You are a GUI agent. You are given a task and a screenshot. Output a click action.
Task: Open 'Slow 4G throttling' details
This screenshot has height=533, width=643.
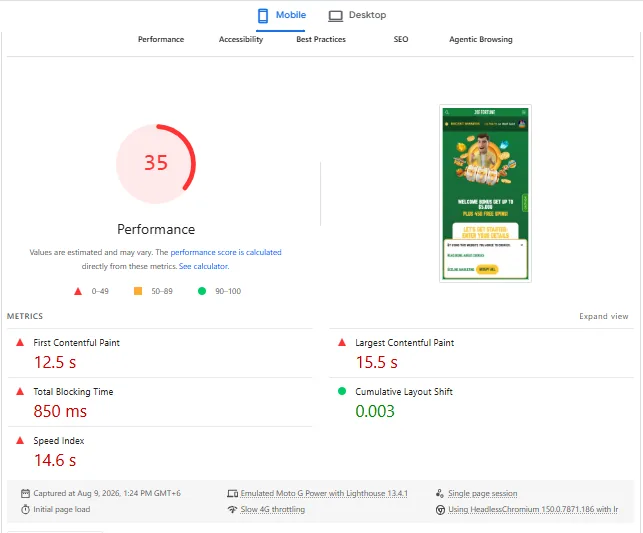(273, 509)
